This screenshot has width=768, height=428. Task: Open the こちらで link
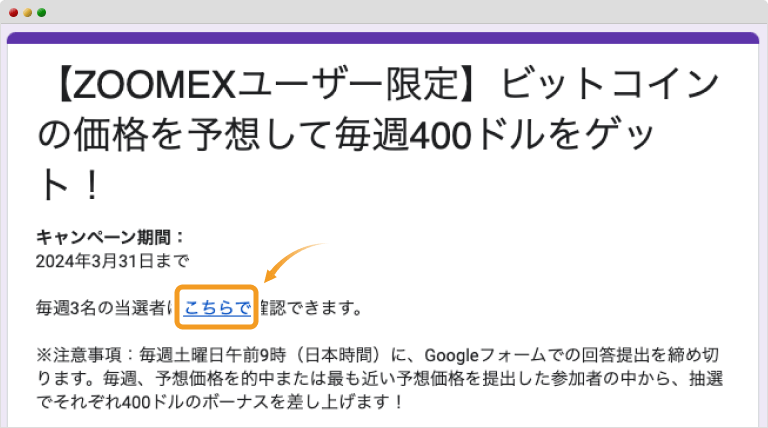tap(217, 308)
